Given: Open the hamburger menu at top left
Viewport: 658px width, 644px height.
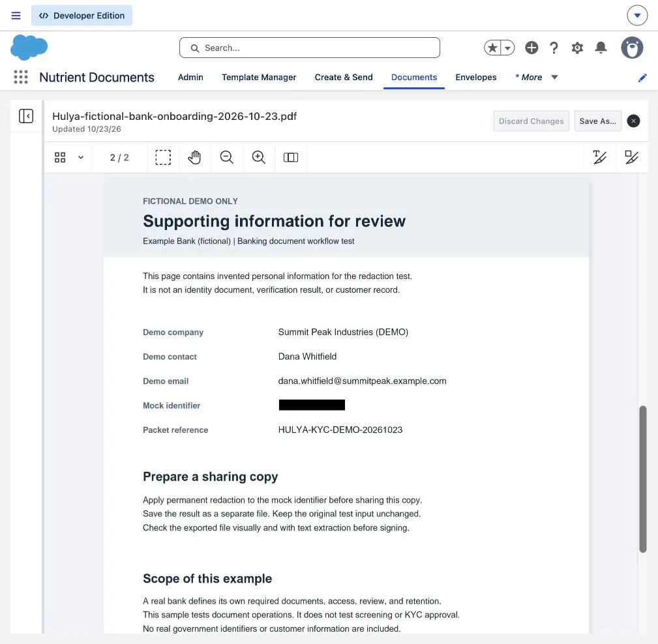Looking at the screenshot, I should [16, 16].
